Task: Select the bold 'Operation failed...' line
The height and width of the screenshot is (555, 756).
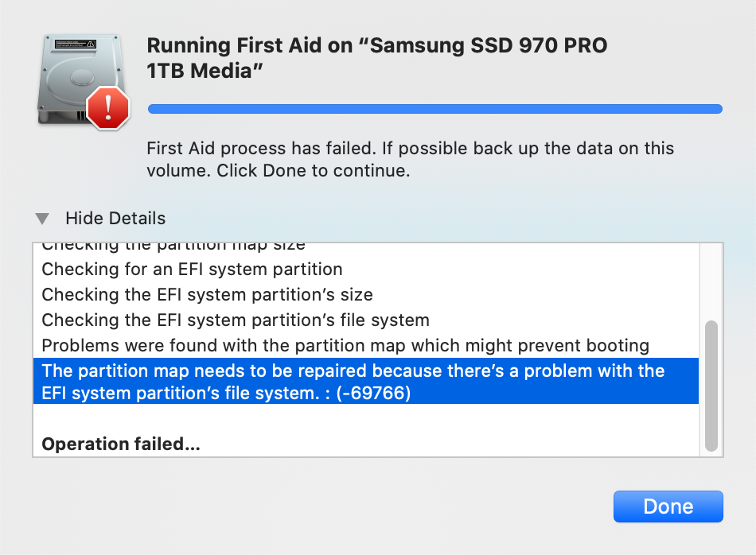Action: click(x=121, y=444)
